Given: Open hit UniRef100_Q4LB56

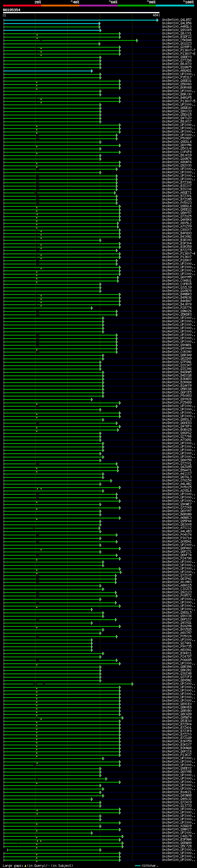Looking at the screenshot, I should (176, 23).
